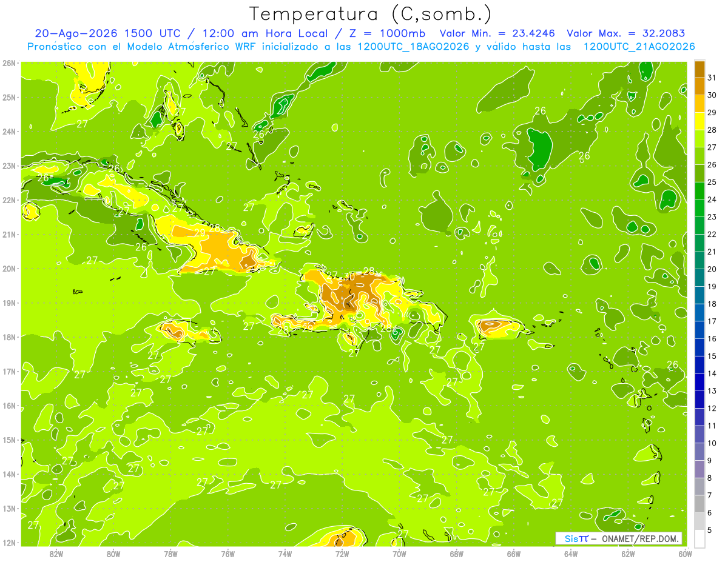This screenshot has width=728, height=562.
Task: Pick the yellow colorbar segment between 28 and 29
Action: pos(699,121)
